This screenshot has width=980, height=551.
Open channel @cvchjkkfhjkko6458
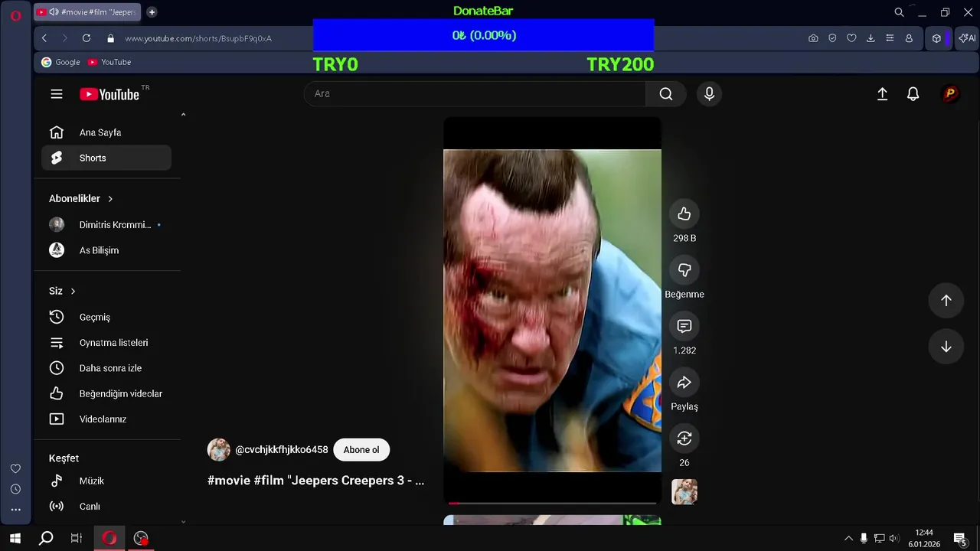click(281, 450)
